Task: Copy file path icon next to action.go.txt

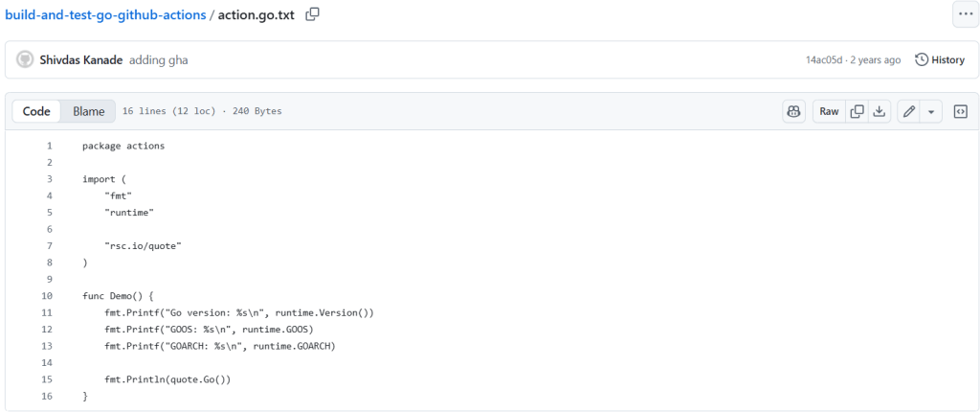Action: tap(313, 14)
